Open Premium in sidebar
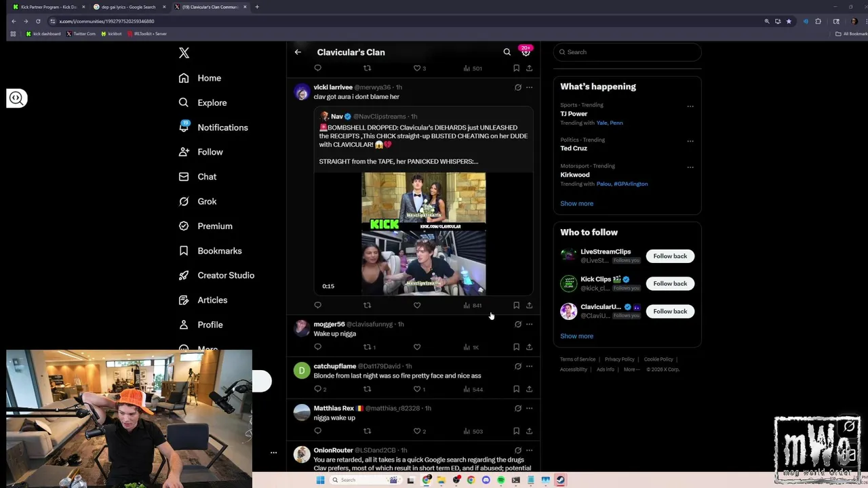 tap(205, 226)
